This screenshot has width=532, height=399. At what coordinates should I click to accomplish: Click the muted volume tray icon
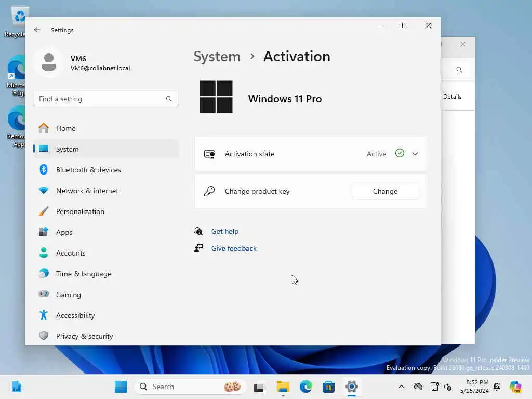[447, 387]
